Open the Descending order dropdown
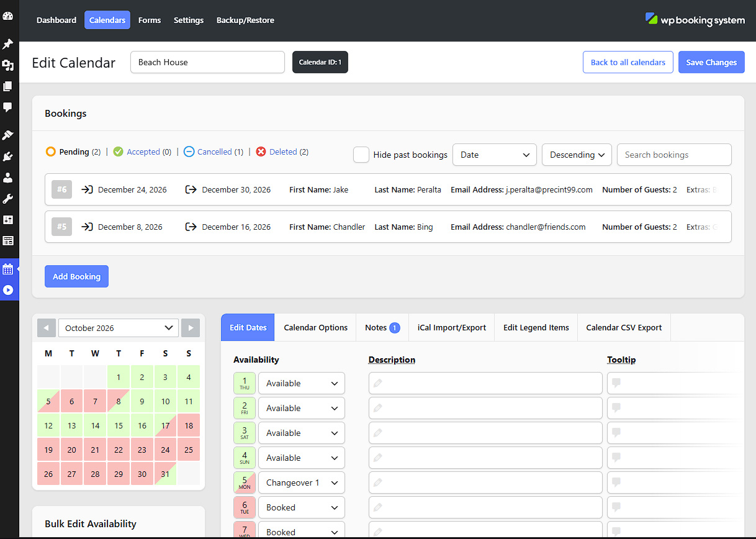Viewport: 756px width, 539px height. 577,155
